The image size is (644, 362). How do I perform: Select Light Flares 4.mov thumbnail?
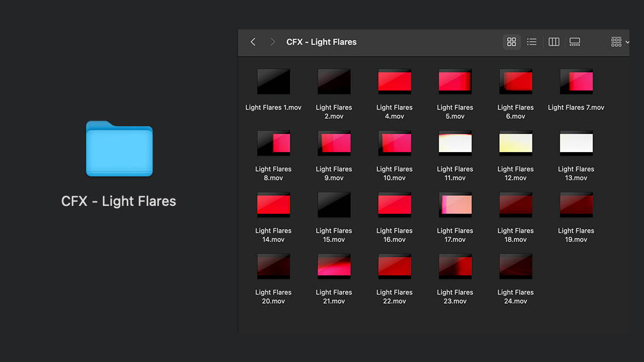point(394,81)
